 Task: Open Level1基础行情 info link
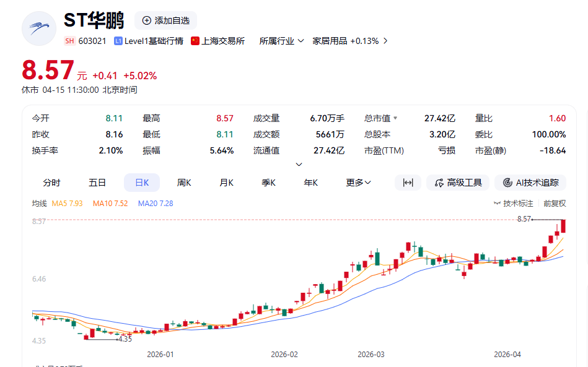pos(154,41)
